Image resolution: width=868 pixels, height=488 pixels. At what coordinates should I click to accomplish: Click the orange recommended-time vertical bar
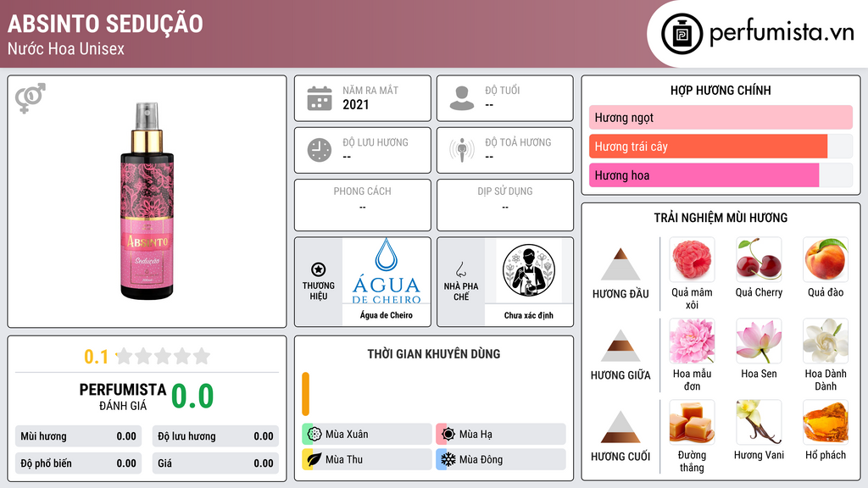(305, 394)
